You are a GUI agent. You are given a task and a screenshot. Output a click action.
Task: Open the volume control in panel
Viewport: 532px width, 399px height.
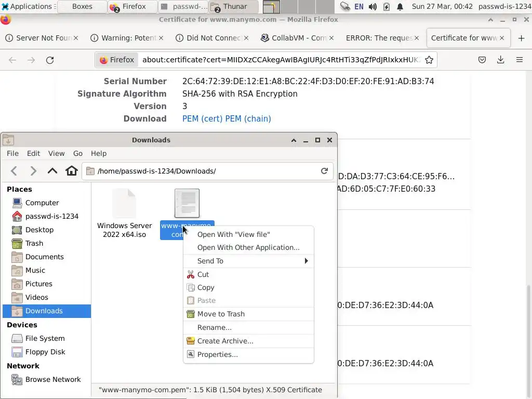click(x=373, y=6)
